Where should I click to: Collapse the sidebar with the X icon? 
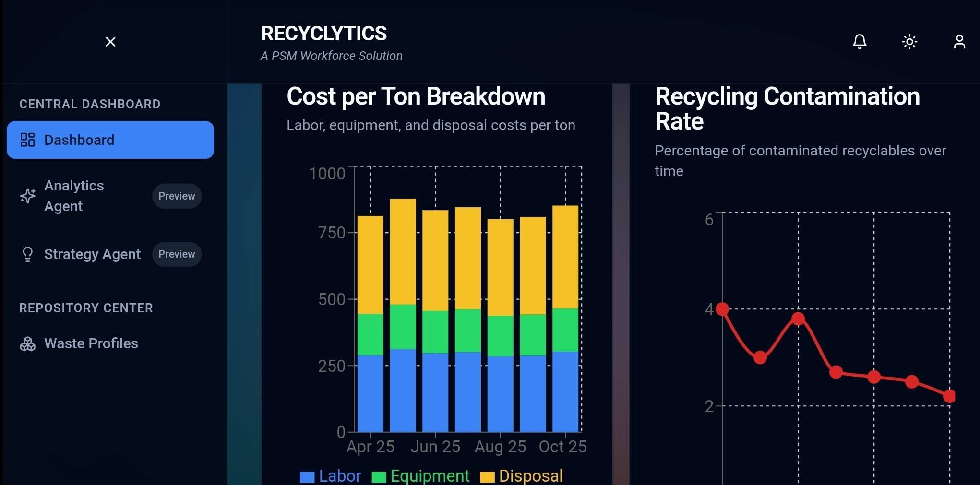click(110, 42)
